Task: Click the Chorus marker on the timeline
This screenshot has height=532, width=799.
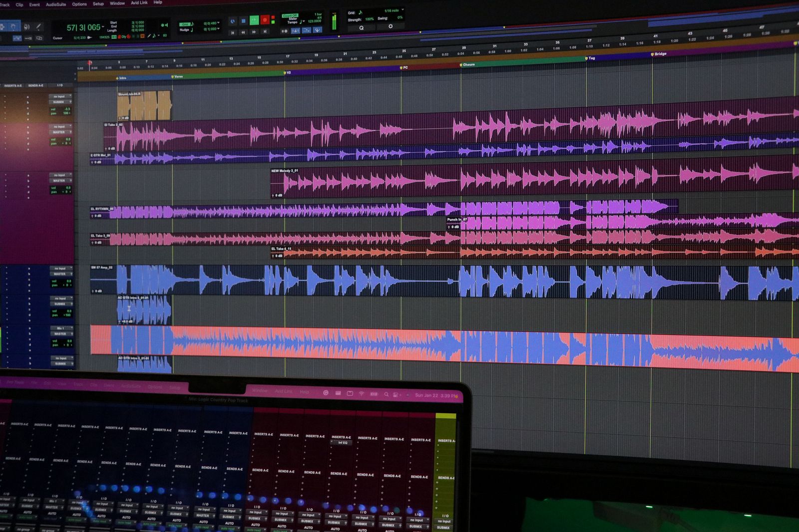Action: (468, 65)
